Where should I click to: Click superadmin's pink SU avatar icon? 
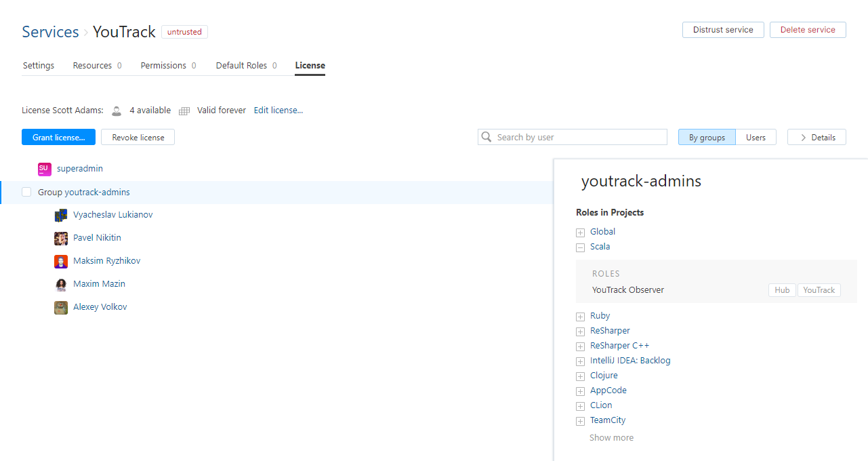44,169
